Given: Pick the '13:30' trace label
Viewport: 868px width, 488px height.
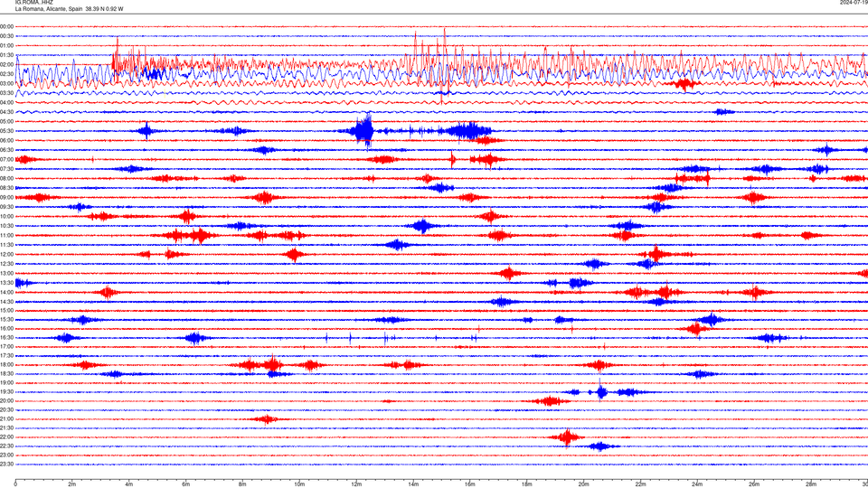Looking at the screenshot, I should click(x=6, y=283).
